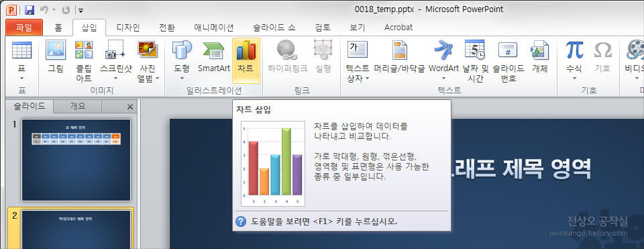Image resolution: width=644 pixels, height=249 pixels.
Task: Open the 사진 앨범 photo album tool
Action: click(148, 61)
